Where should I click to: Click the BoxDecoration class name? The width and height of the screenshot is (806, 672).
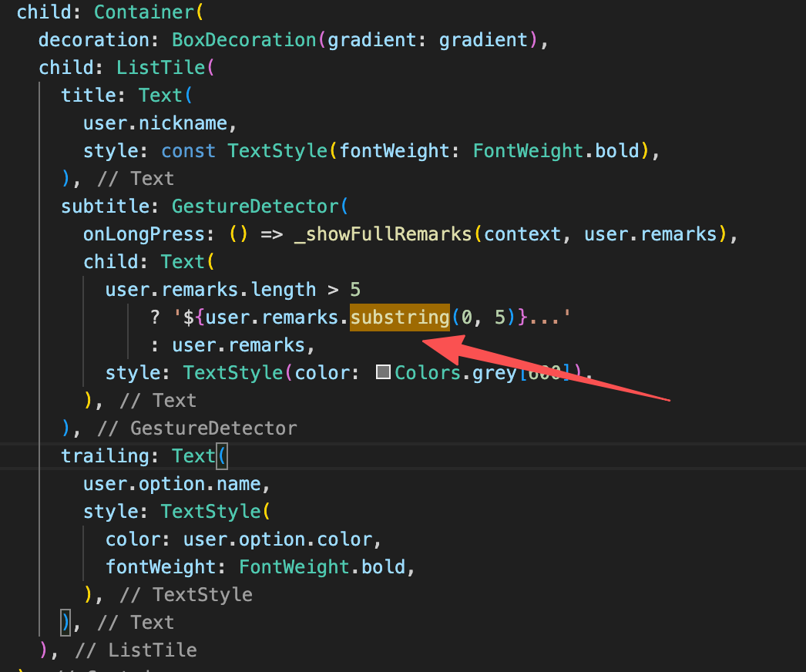(243, 40)
